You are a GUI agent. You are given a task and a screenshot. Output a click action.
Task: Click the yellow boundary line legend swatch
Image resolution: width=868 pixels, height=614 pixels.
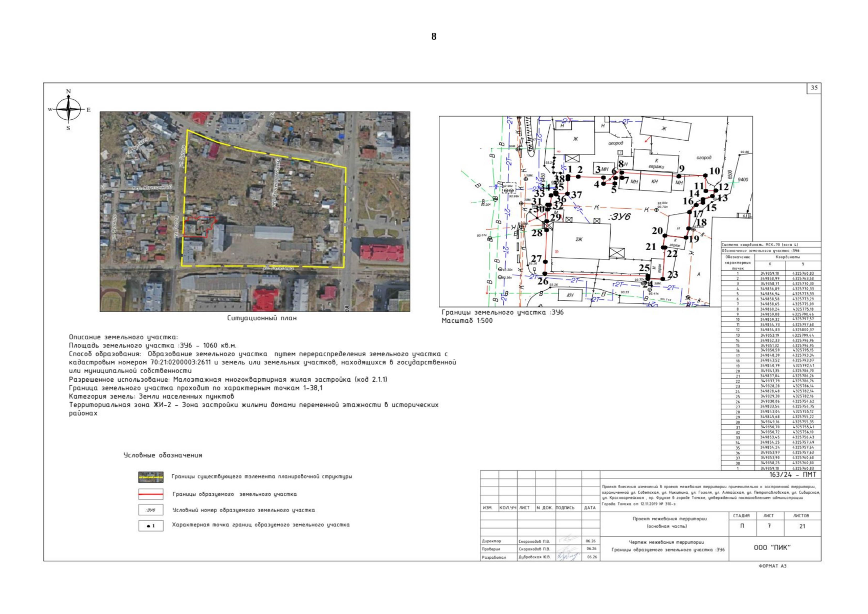[x=151, y=477]
